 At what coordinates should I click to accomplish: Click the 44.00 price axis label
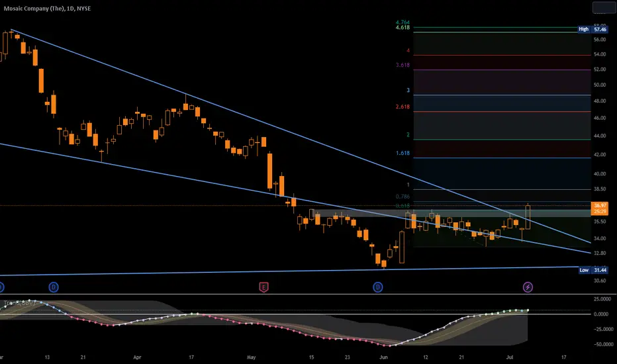600,136
